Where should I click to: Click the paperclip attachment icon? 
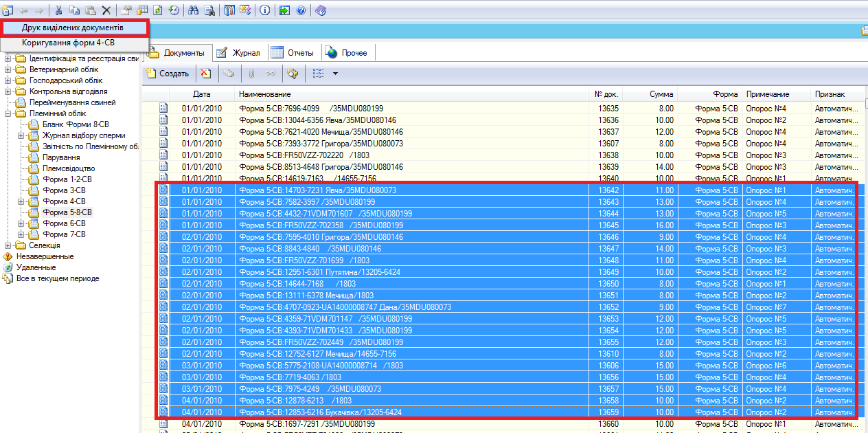[251, 74]
